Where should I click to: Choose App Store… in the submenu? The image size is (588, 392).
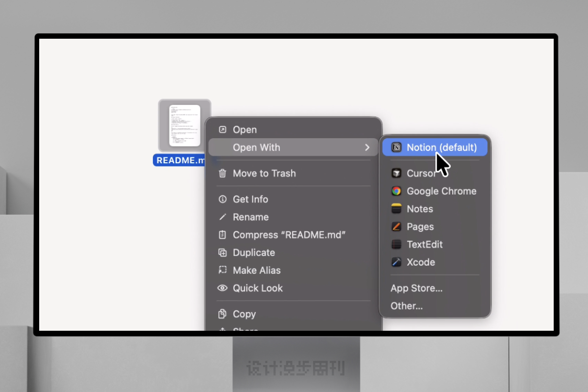pyautogui.click(x=435, y=288)
